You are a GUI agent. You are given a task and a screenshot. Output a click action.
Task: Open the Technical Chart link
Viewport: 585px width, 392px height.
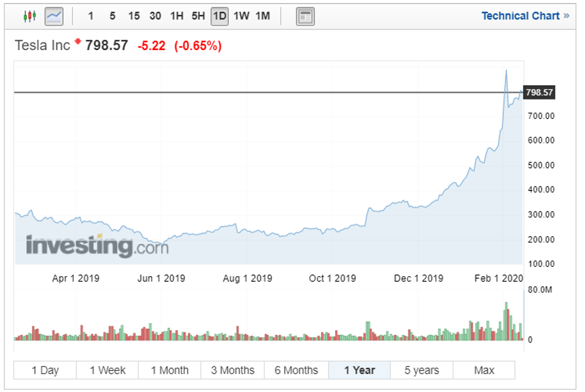coord(525,16)
